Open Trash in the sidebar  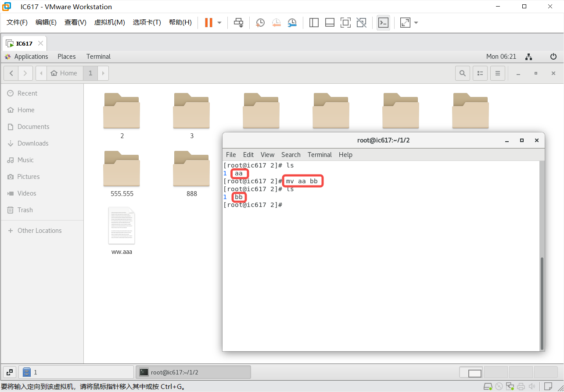[x=42, y=210]
